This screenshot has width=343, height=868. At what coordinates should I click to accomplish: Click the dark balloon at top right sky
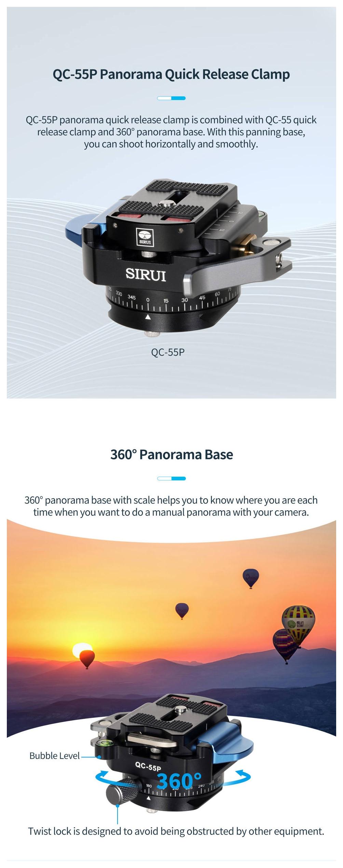point(251,578)
